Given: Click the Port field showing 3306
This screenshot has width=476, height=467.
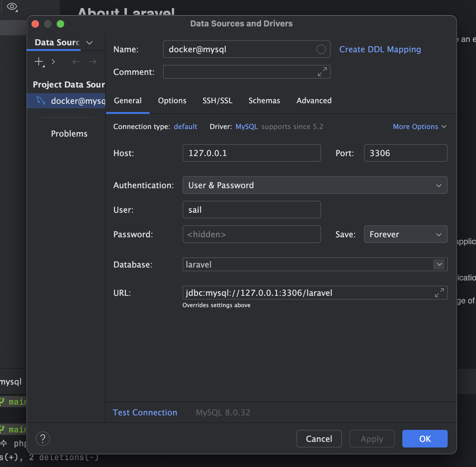Looking at the screenshot, I should click(x=405, y=153).
